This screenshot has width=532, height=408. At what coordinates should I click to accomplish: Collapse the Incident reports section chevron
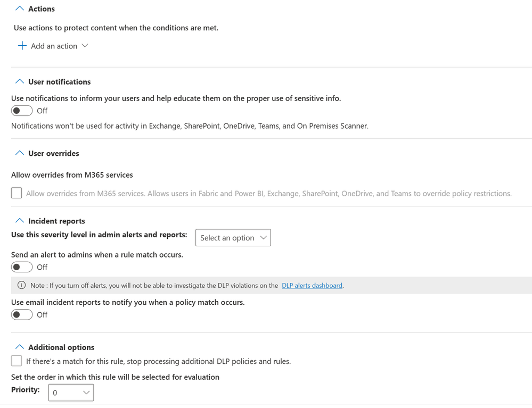tap(20, 221)
